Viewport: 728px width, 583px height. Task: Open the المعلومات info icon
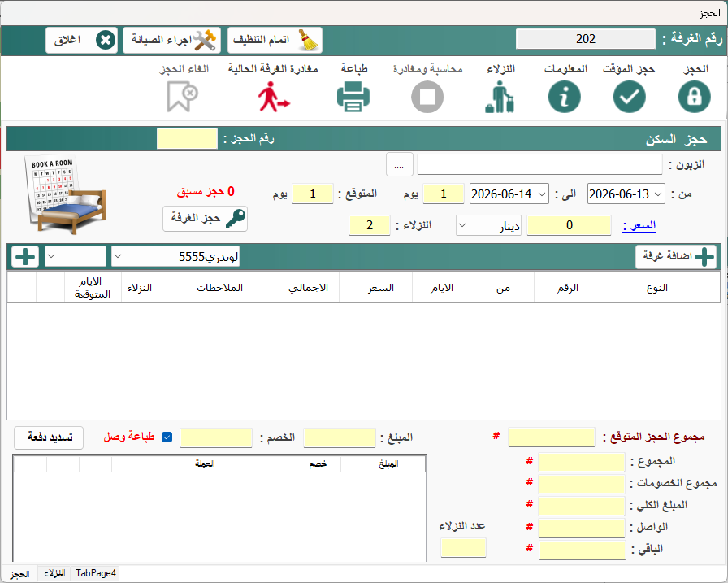pyautogui.click(x=564, y=97)
